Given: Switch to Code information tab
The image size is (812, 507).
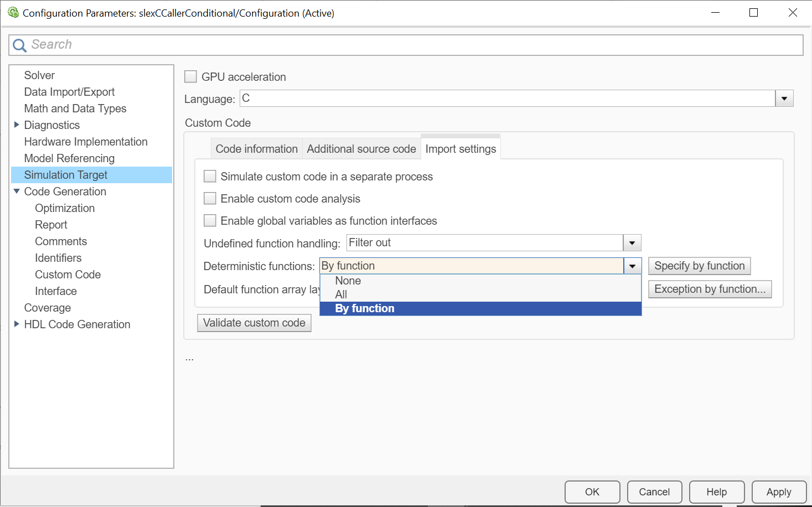Looking at the screenshot, I should (x=256, y=149).
